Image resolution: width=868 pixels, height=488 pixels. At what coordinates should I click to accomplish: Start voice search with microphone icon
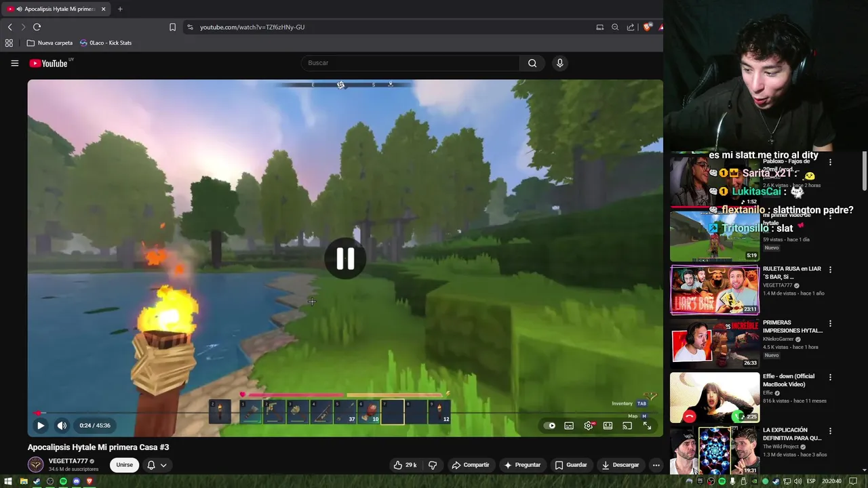[559, 63]
